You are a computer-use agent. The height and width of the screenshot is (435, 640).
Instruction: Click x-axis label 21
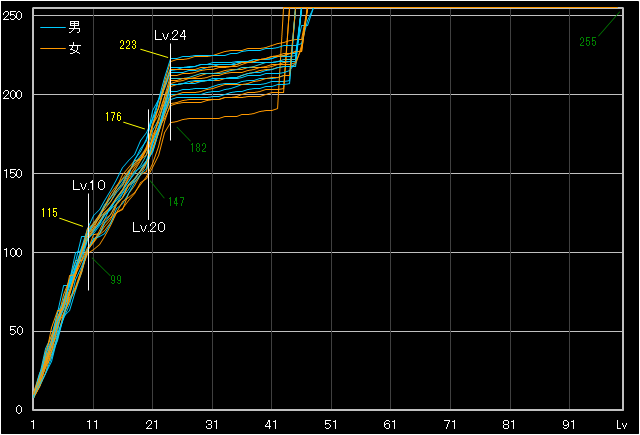point(152,425)
